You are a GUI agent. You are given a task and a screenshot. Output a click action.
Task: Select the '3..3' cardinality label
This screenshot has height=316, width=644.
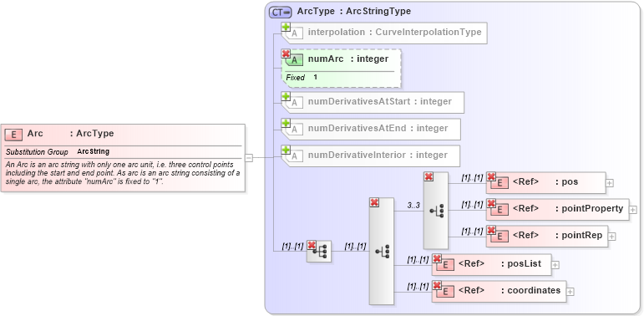[x=413, y=206]
